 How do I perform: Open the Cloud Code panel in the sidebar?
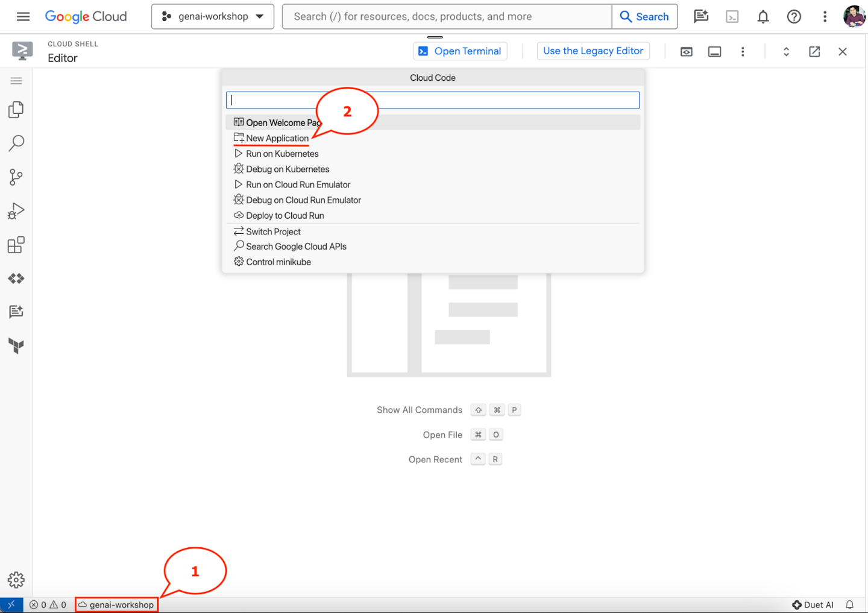16,278
